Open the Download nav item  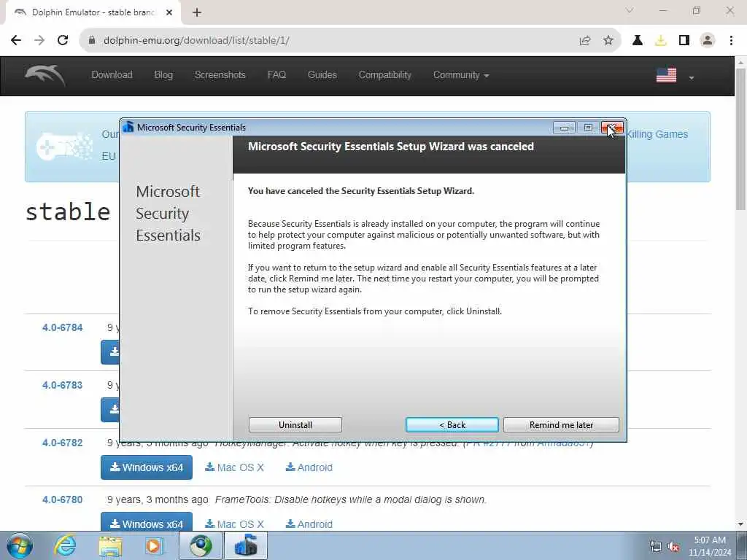pos(112,75)
